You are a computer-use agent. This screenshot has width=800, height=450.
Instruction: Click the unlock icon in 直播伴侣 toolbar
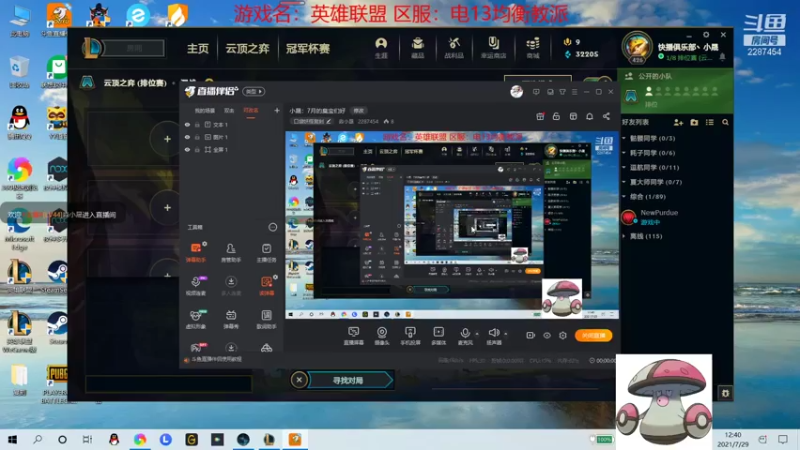(556, 116)
